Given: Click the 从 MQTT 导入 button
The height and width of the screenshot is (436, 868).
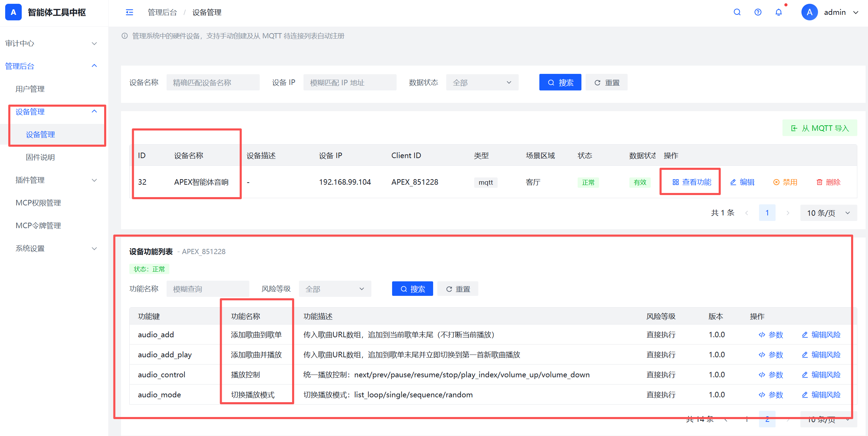Looking at the screenshot, I should tap(820, 128).
